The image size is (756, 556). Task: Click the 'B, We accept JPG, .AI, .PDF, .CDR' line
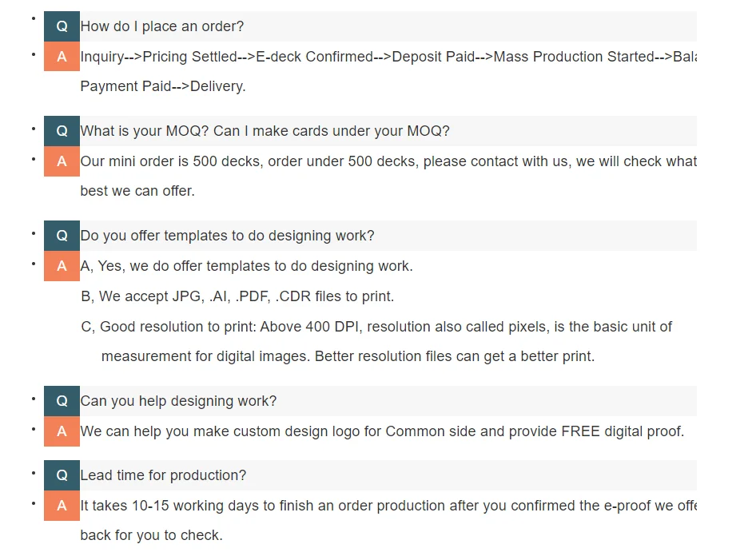237,296
